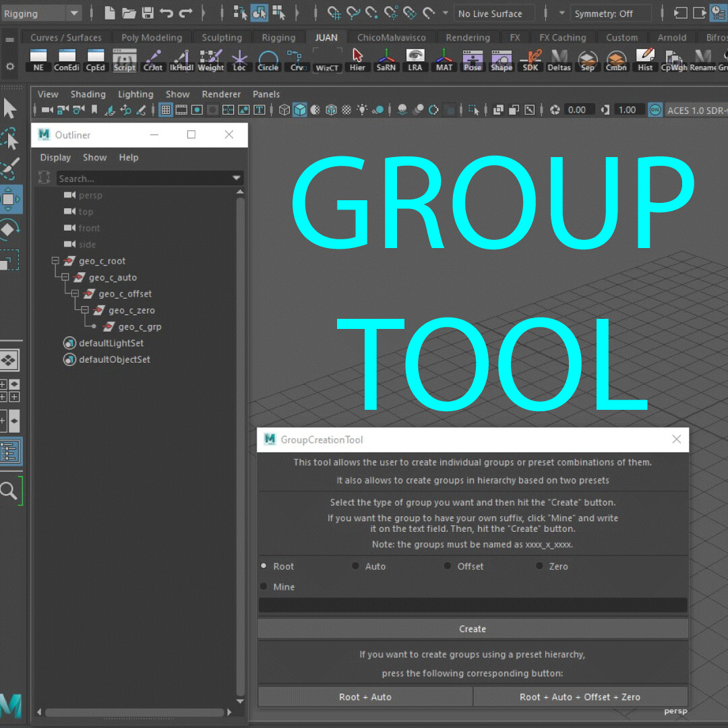Select the Weight icon on the JUAN shelf
The image size is (728, 728).
(210, 61)
